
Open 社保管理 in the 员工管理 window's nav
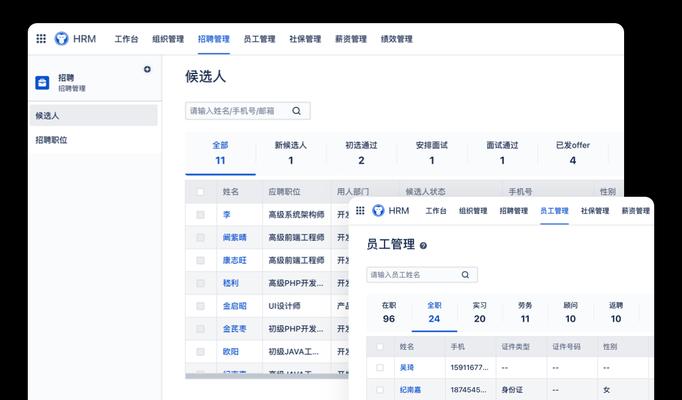click(595, 211)
